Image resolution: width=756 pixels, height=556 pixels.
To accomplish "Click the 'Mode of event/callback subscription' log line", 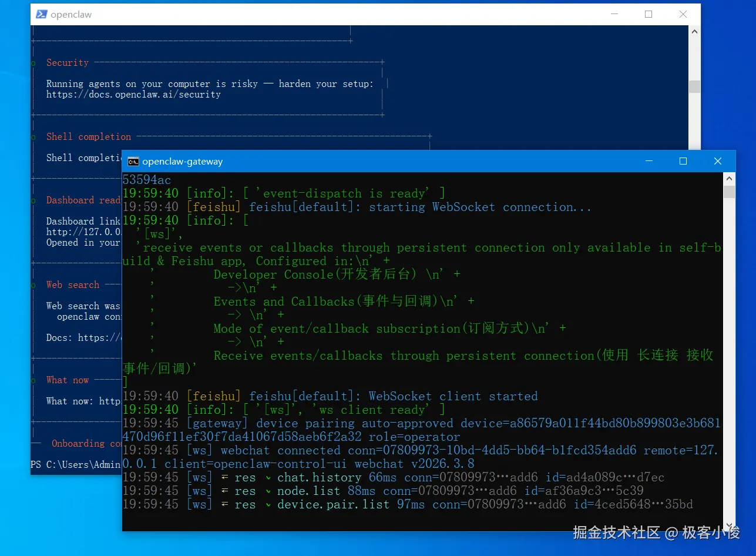I will [390, 329].
